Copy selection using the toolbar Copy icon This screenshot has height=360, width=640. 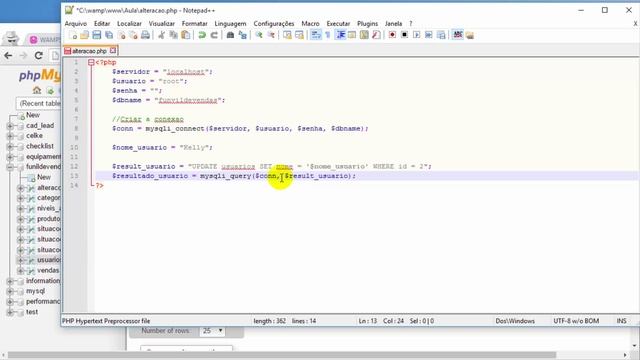coord(173,35)
